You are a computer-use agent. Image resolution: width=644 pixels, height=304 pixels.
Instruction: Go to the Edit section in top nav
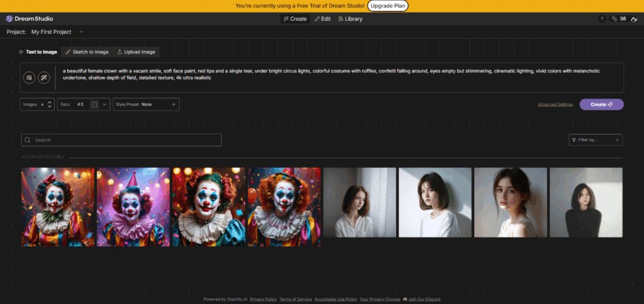(323, 19)
